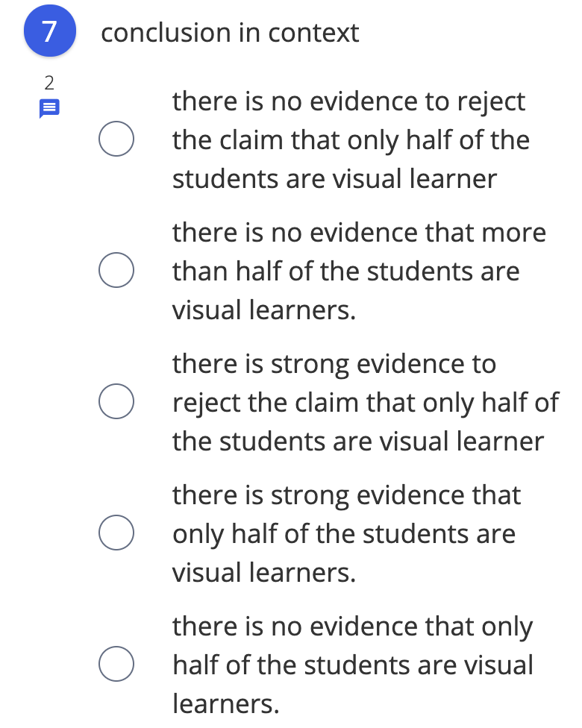Select the radio for 'no evidence to reject the claim'

click(x=116, y=139)
